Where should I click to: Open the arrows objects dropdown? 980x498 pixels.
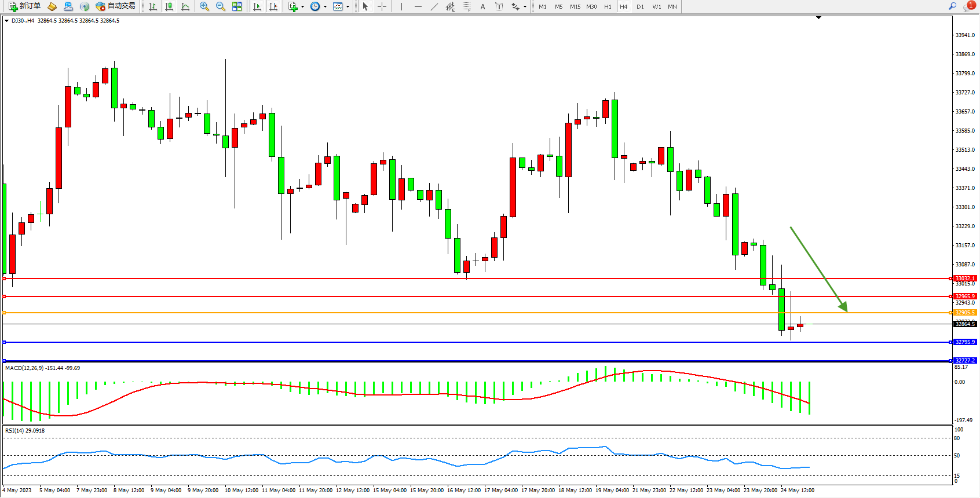[x=525, y=7]
